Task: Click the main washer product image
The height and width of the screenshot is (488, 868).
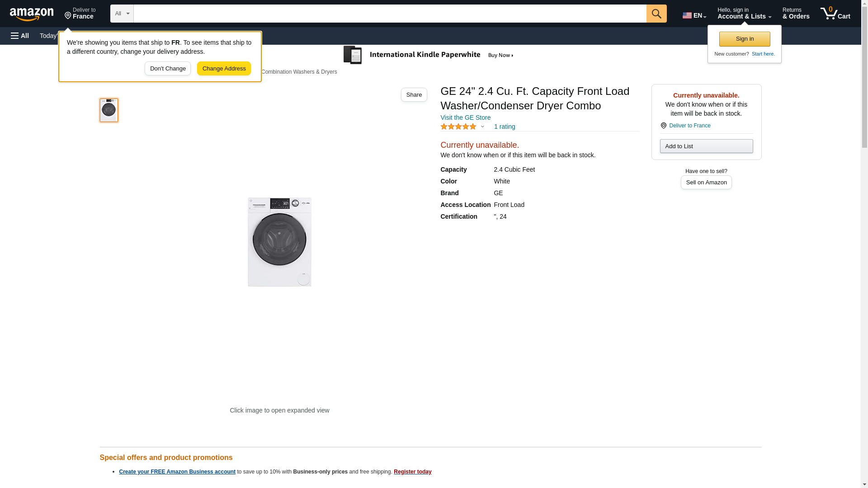Action: (x=279, y=242)
